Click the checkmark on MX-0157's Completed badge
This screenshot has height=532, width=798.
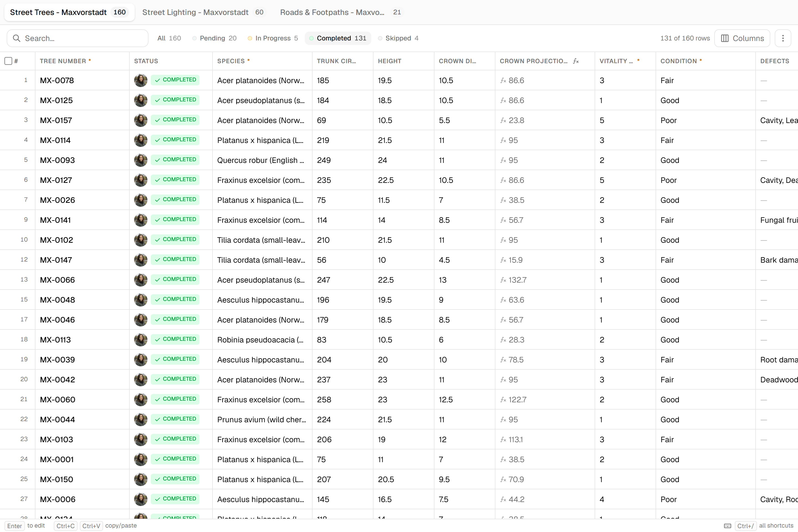coord(157,120)
